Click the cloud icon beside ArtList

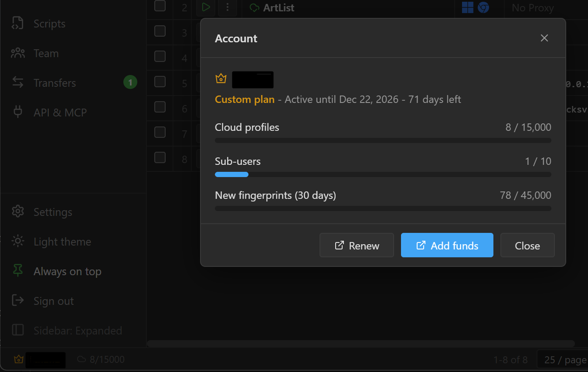coord(254,8)
